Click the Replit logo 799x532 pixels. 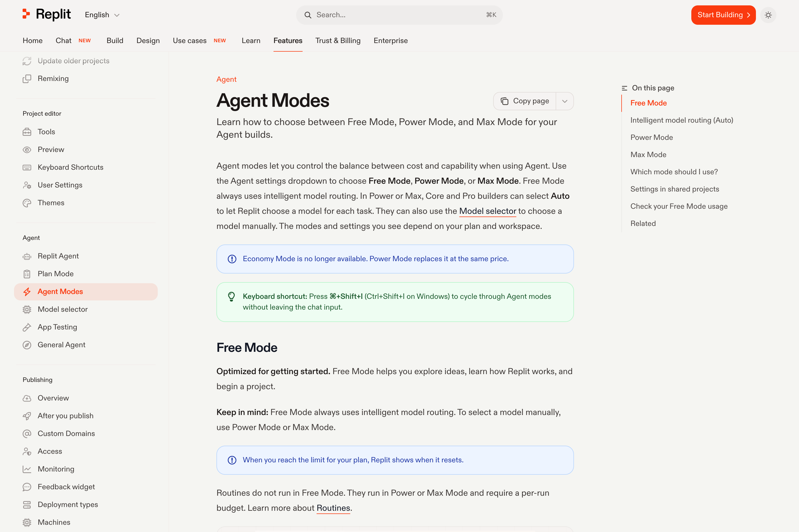pyautogui.click(x=47, y=15)
